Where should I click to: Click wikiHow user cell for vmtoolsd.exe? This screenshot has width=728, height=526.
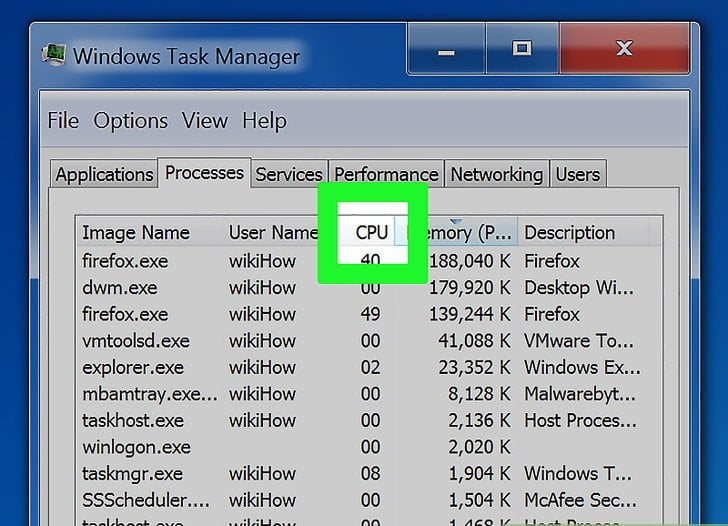pyautogui.click(x=262, y=341)
